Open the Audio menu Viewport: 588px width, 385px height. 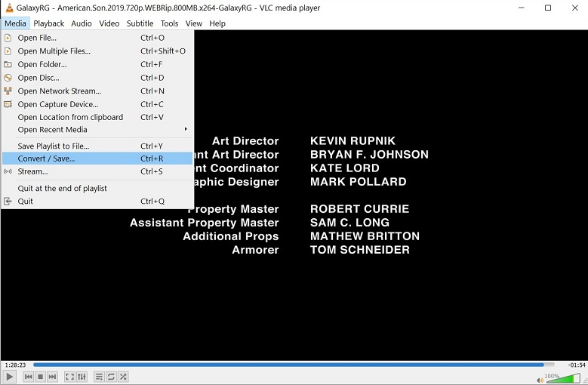(x=82, y=23)
